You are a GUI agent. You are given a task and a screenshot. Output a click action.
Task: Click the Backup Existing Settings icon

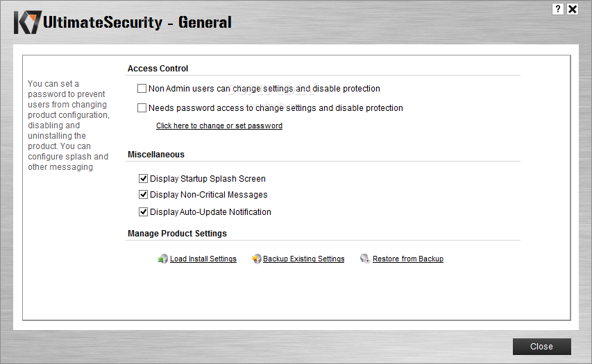256,259
